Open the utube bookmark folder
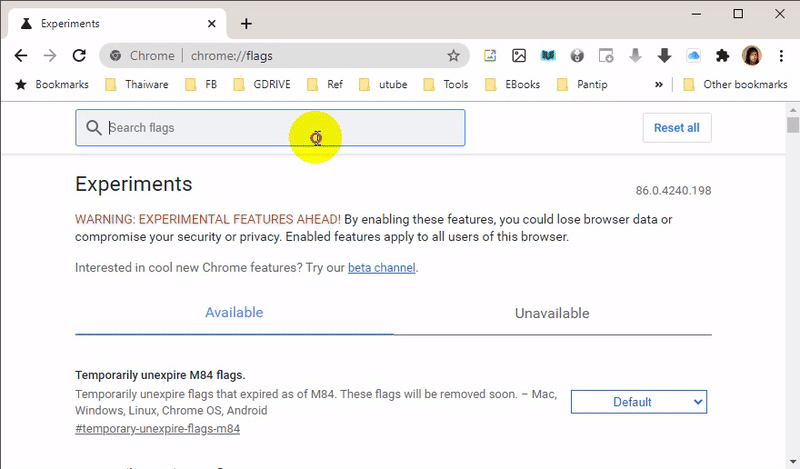The height and width of the screenshot is (469, 800). [383, 84]
